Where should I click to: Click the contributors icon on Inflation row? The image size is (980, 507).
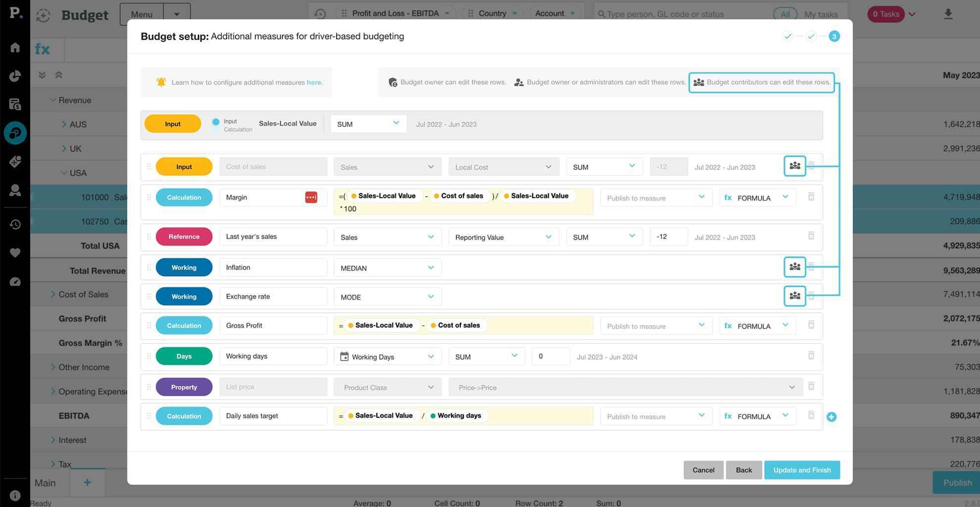794,267
